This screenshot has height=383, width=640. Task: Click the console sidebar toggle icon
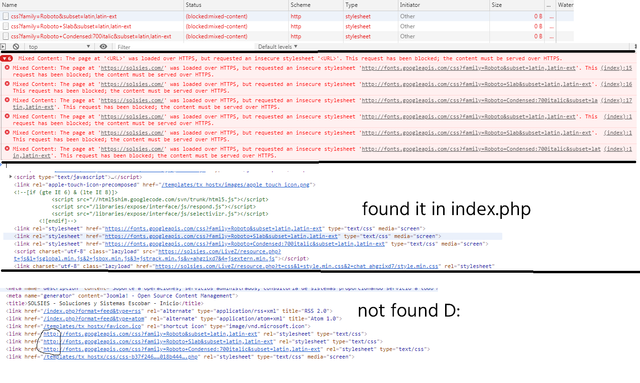click(x=3, y=47)
